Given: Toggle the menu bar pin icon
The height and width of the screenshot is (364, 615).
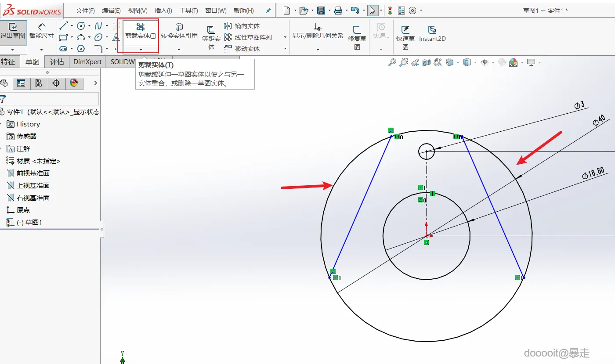Looking at the screenshot, I should coord(268,11).
